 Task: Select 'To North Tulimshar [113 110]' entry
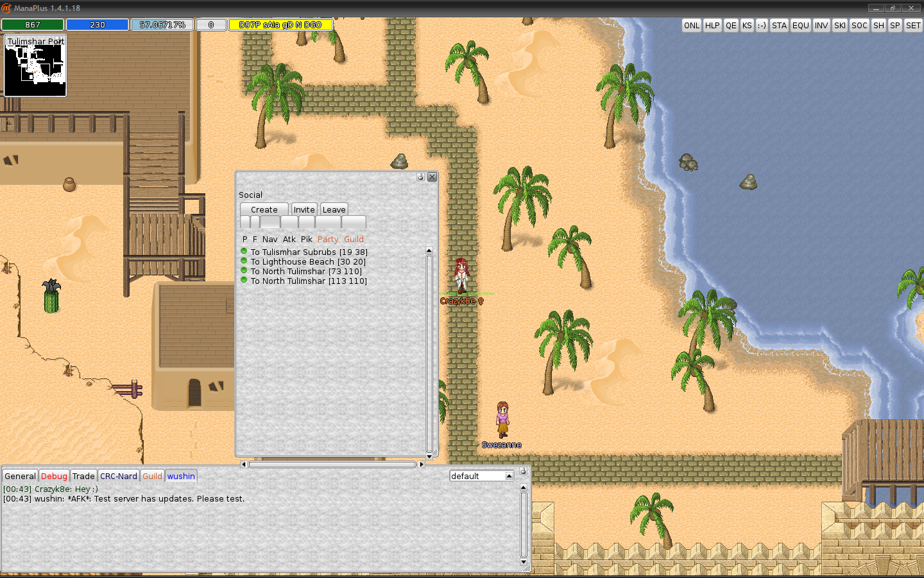click(309, 281)
